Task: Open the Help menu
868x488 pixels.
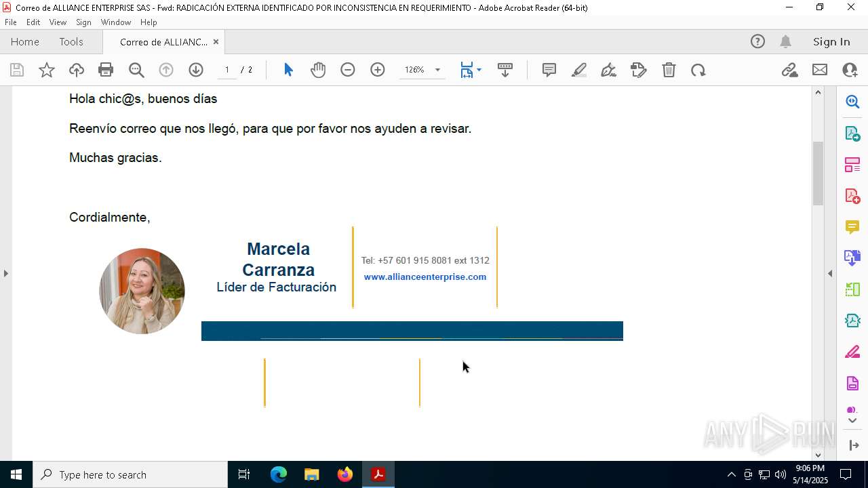Action: pyautogui.click(x=149, y=22)
